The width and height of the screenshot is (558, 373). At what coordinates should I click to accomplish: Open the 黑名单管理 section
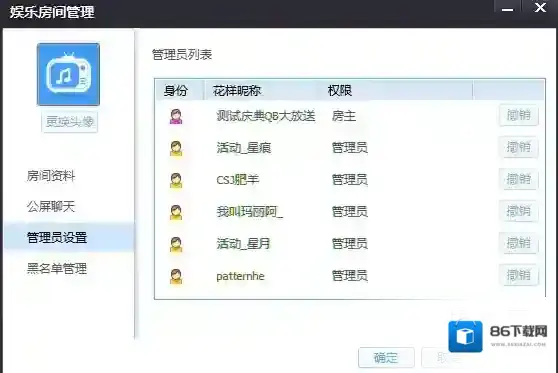click(57, 268)
